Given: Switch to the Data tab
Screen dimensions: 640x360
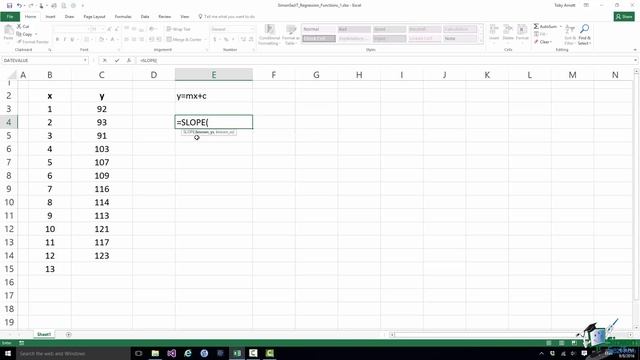Looking at the screenshot, I should [x=145, y=17].
